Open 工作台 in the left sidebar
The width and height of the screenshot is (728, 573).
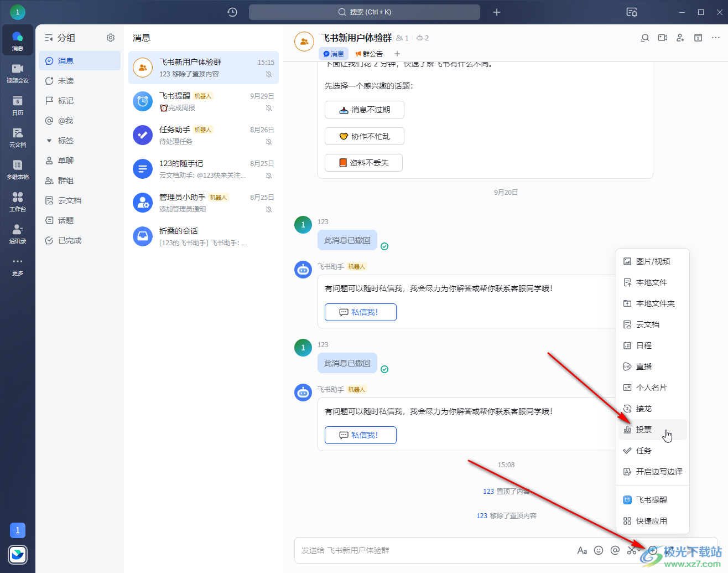[x=18, y=202]
